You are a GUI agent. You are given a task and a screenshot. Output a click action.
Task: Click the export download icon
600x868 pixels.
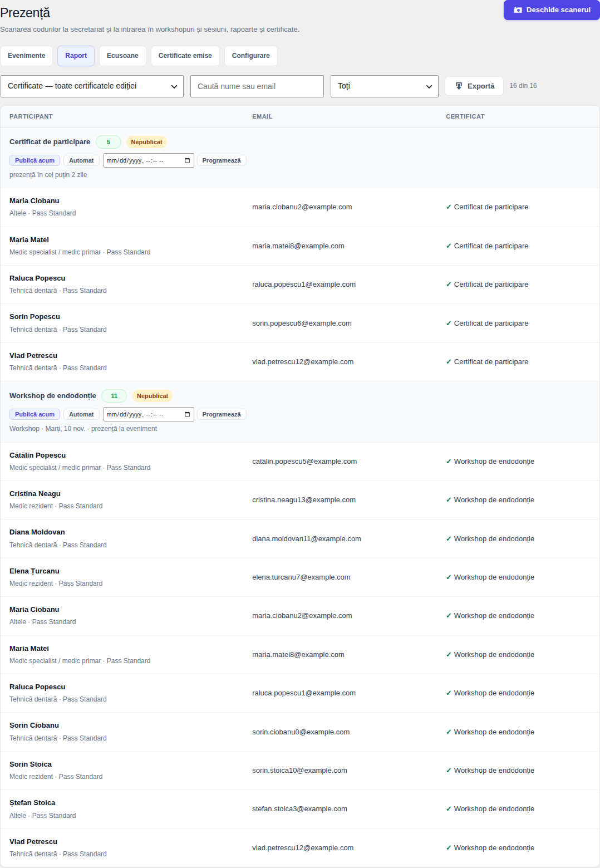459,86
